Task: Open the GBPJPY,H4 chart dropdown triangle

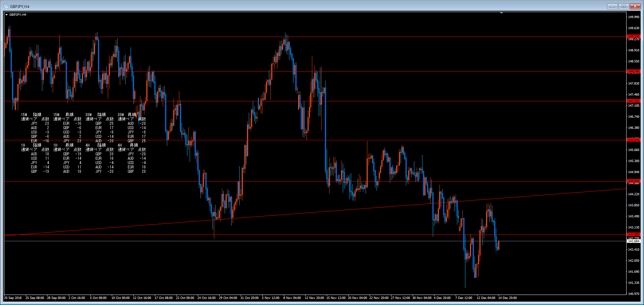Action: (6, 15)
